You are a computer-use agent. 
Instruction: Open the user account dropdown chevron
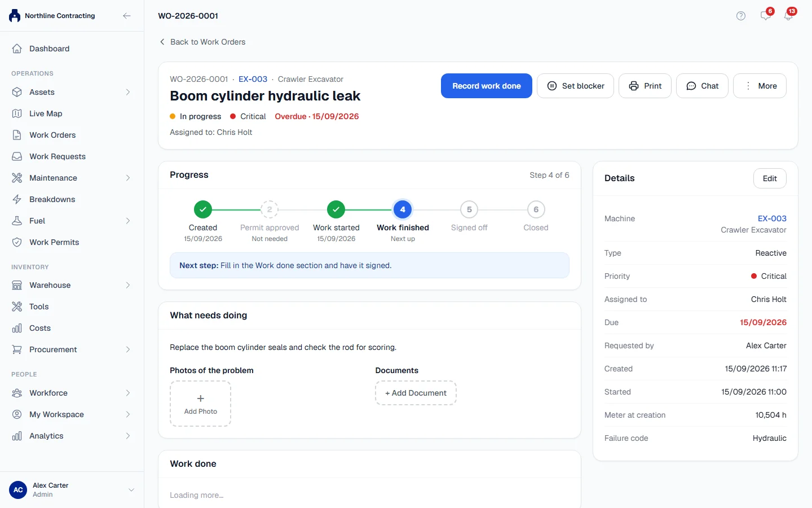131,490
